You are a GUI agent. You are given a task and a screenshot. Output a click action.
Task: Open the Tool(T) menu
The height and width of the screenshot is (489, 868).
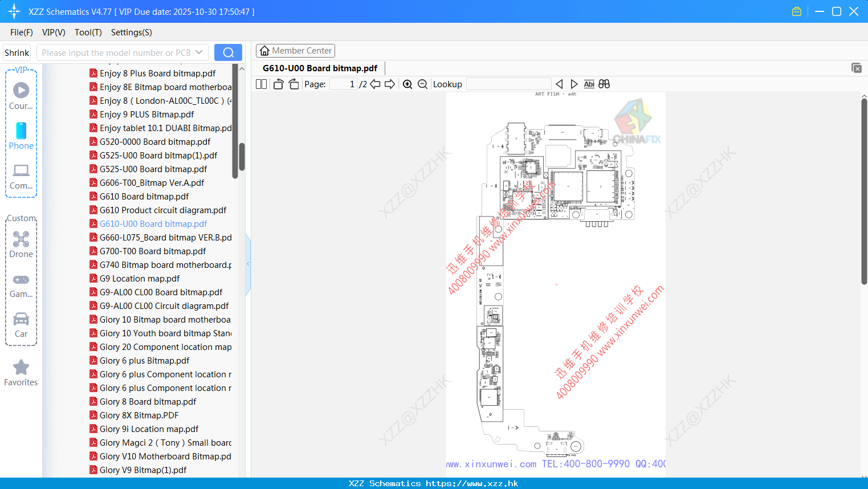pos(88,32)
